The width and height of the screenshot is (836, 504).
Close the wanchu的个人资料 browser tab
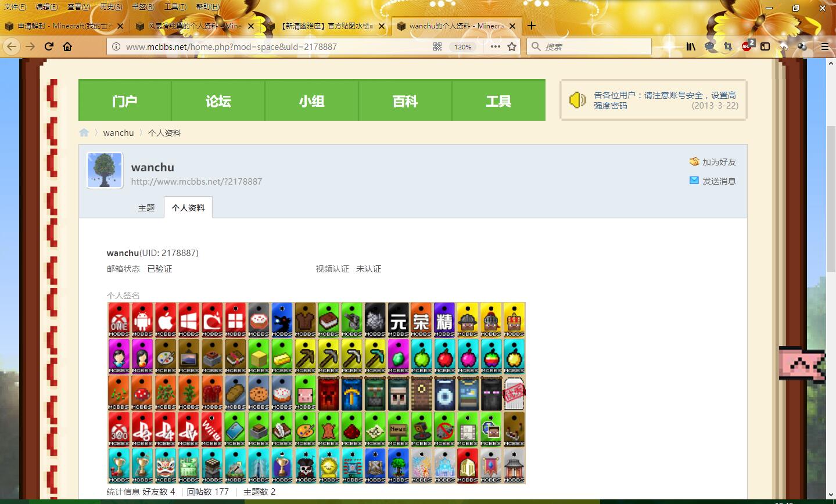pos(513,26)
